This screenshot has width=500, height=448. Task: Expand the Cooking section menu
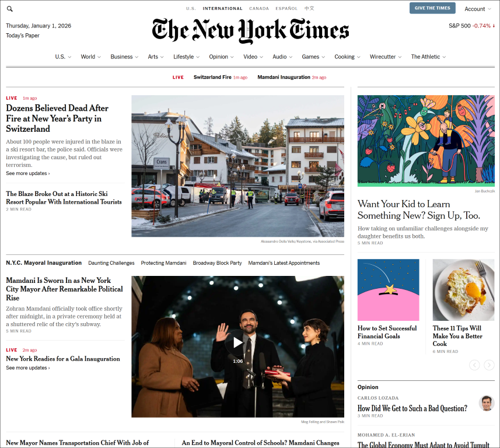pyautogui.click(x=347, y=57)
